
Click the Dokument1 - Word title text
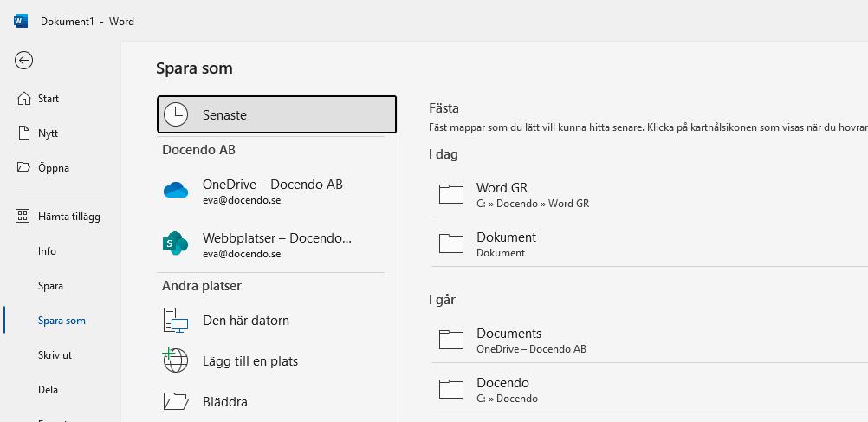tap(87, 22)
